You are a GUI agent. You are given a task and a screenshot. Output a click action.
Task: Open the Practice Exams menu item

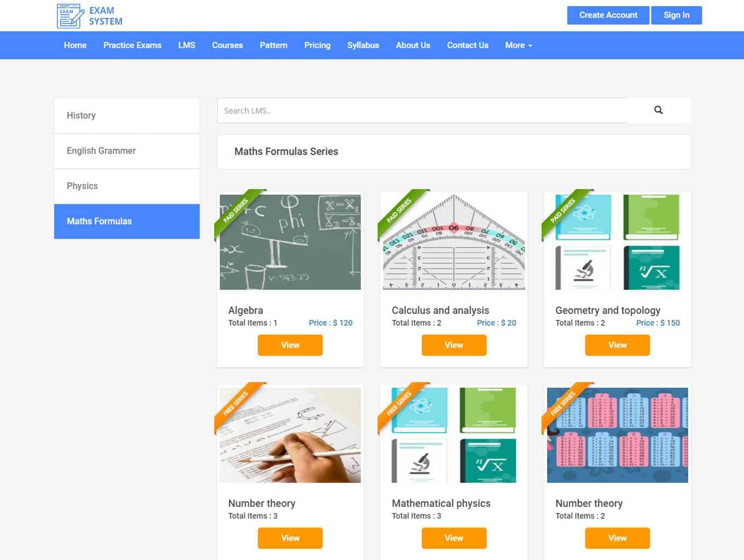[132, 45]
